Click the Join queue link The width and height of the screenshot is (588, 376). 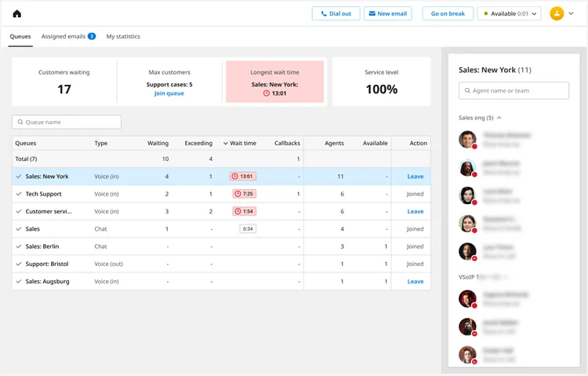169,93
